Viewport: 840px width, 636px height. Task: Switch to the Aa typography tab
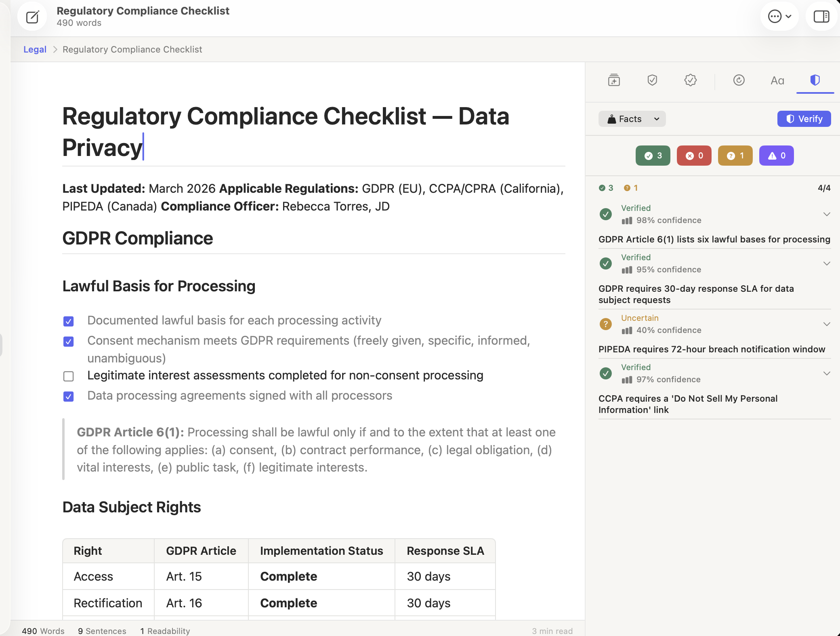[777, 80]
